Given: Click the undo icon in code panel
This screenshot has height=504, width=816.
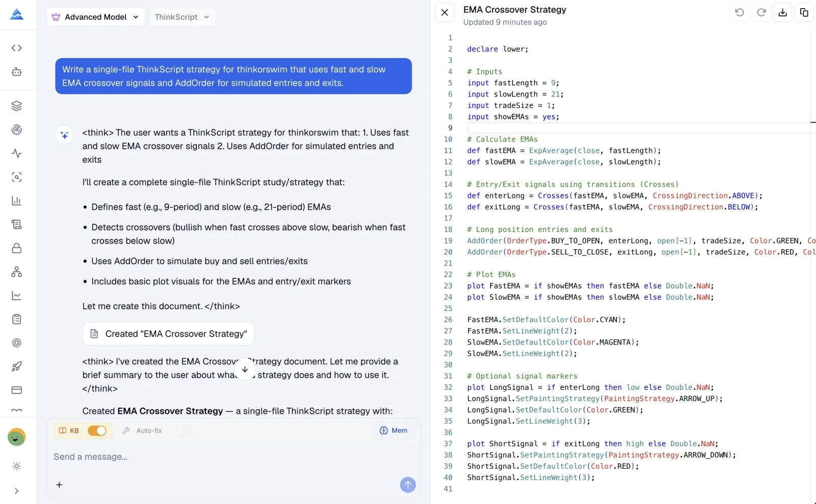Looking at the screenshot, I should pyautogui.click(x=739, y=12).
